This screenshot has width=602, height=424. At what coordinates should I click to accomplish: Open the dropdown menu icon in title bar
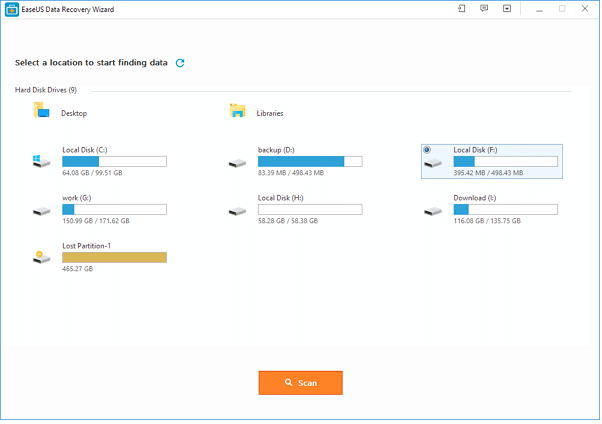point(507,8)
